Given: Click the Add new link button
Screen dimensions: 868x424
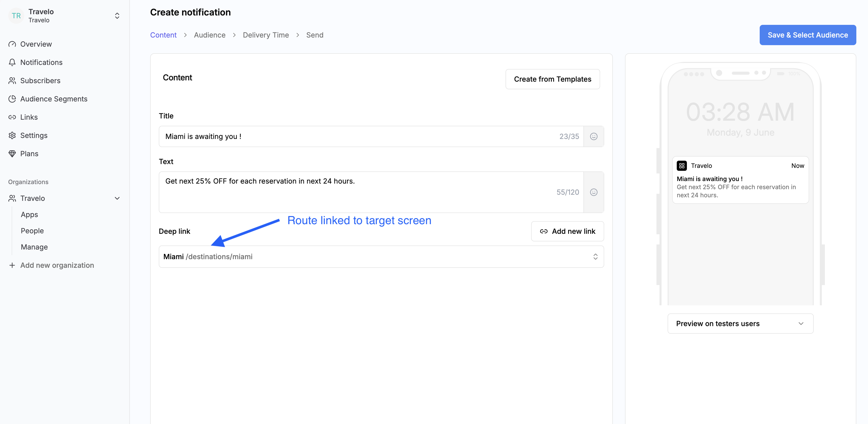Looking at the screenshot, I should pyautogui.click(x=567, y=231).
